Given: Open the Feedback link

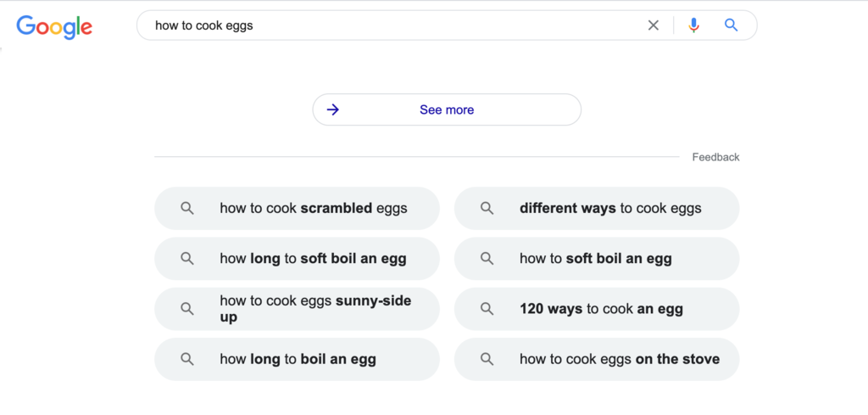Looking at the screenshot, I should click(x=715, y=157).
